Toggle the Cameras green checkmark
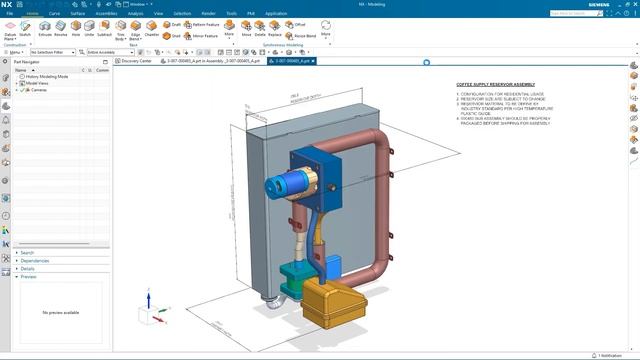 (22, 90)
